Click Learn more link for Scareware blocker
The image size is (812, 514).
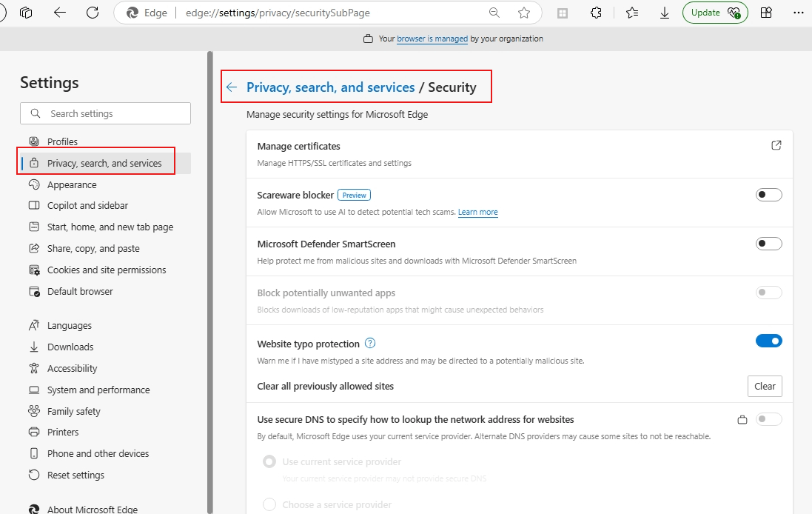478,212
